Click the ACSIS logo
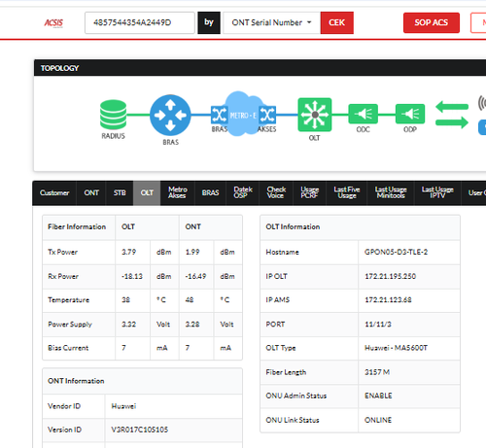This screenshot has width=486, height=448. point(53,23)
